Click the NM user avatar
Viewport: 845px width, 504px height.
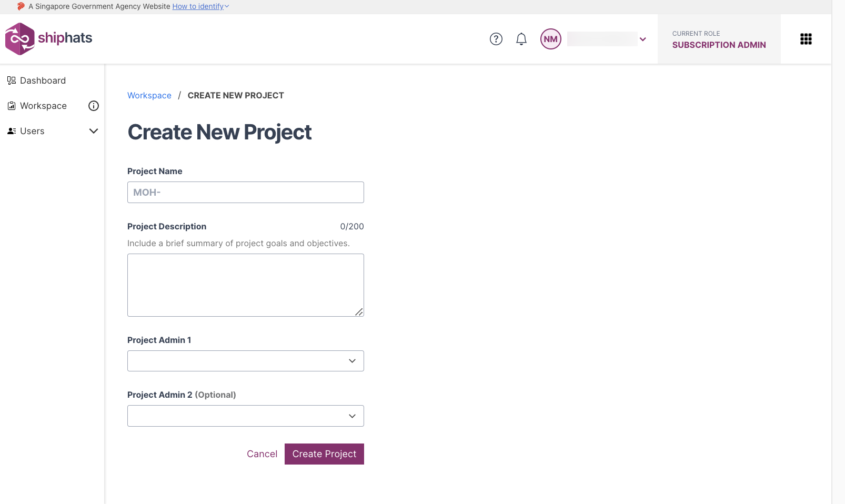(x=551, y=39)
